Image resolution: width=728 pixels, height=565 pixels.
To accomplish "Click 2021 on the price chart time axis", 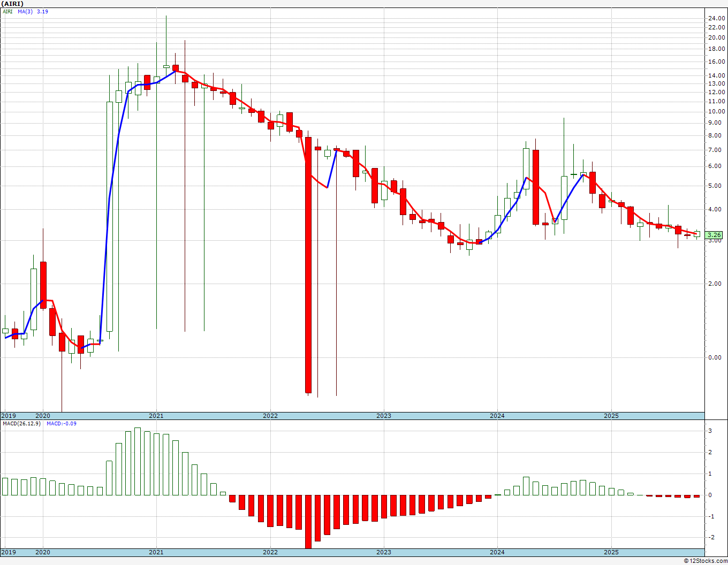I will [x=156, y=416].
